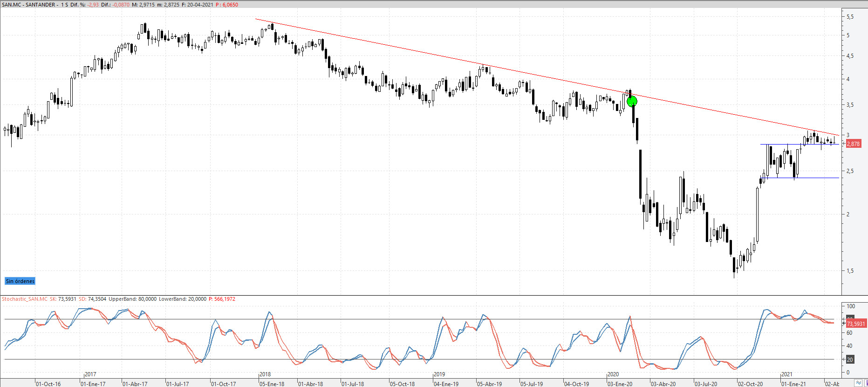This screenshot has width=868, height=387.
Task: Click the 100 level on stochastic scale
Action: 851,306
